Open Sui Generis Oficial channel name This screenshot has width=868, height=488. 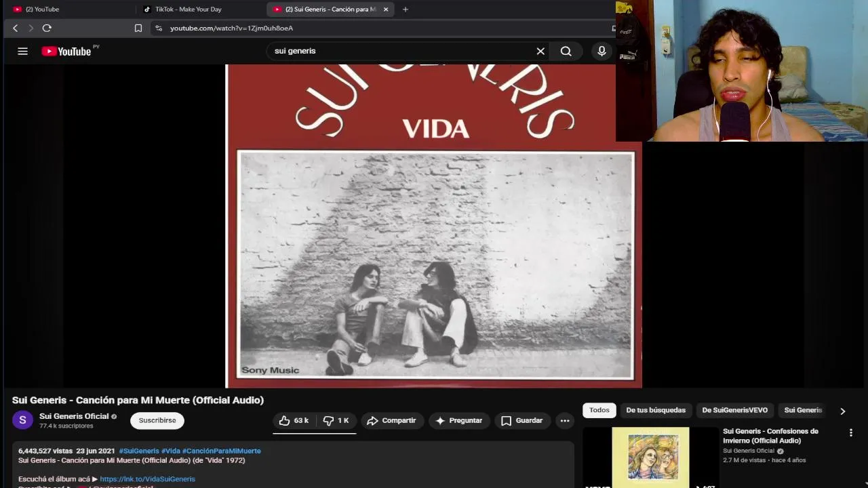(74, 416)
